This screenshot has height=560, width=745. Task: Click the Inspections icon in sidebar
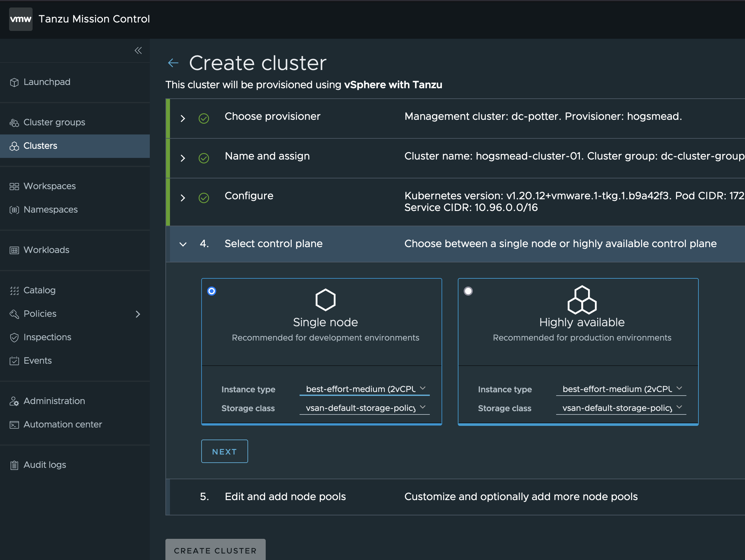click(14, 337)
